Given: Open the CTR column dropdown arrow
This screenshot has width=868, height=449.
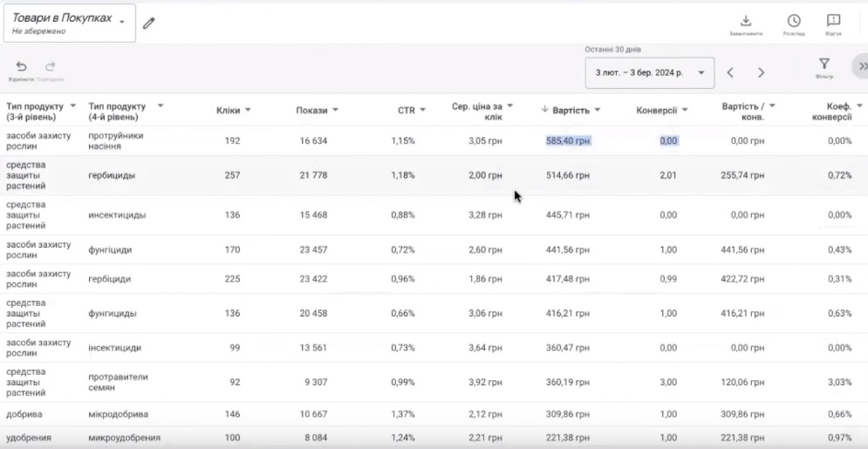Looking at the screenshot, I should (x=423, y=110).
